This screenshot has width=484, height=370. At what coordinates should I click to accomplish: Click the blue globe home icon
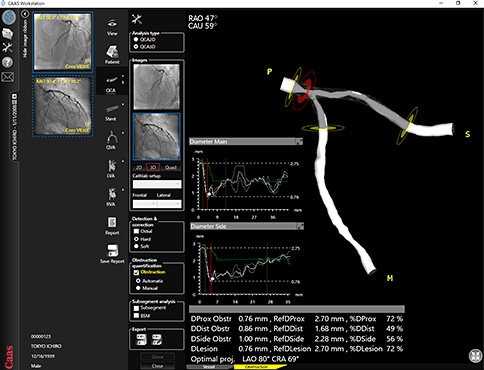(x=9, y=17)
